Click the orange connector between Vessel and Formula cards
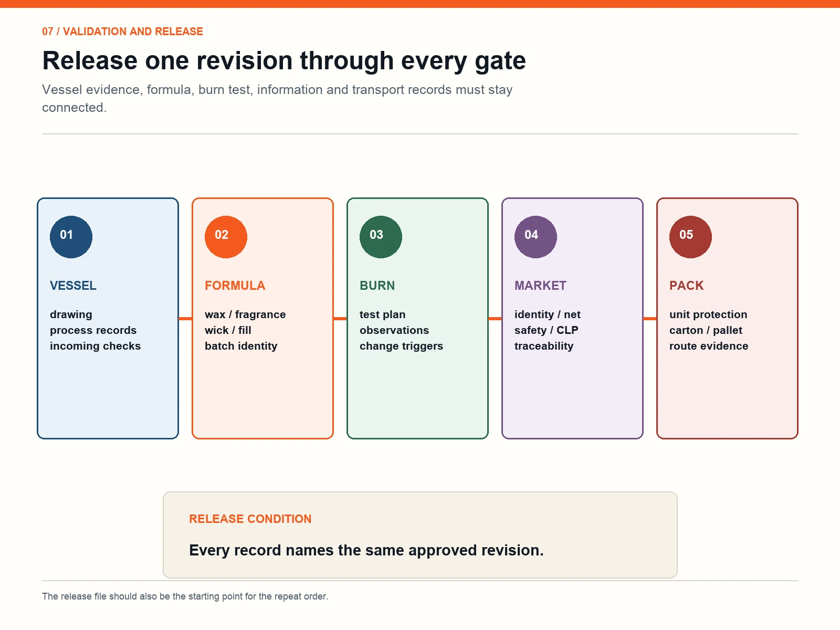Viewport: 840px width, 630px height. click(x=185, y=319)
